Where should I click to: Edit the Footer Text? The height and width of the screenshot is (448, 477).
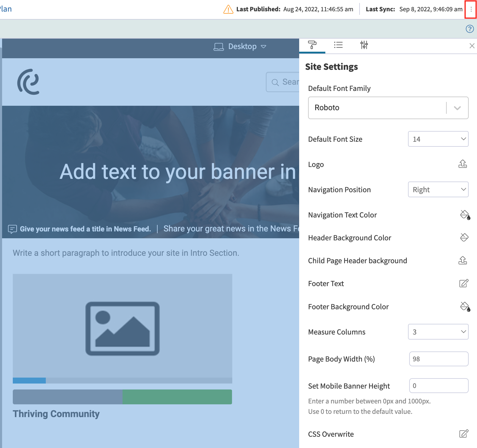click(464, 283)
